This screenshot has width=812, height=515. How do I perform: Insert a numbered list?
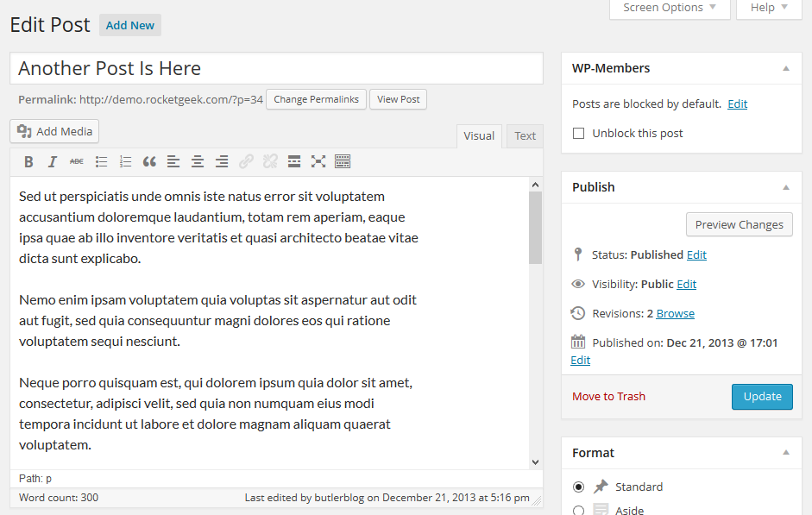[x=125, y=161]
